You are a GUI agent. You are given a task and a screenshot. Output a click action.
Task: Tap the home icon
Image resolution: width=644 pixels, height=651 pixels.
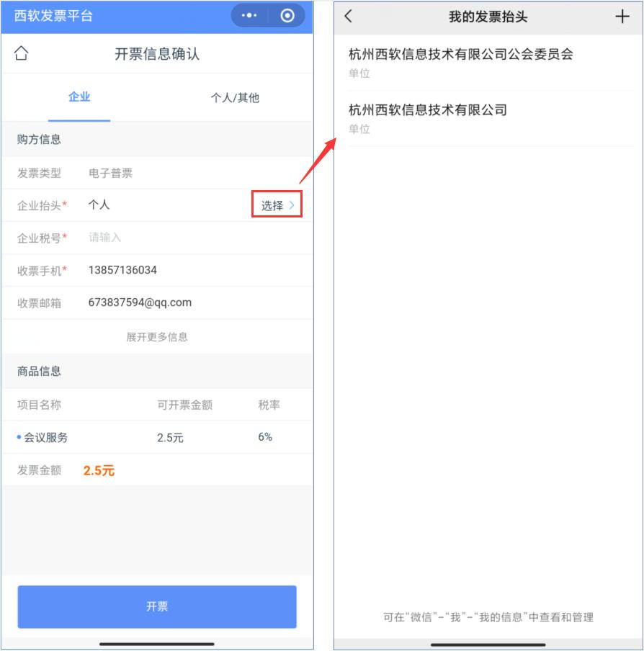(x=21, y=53)
